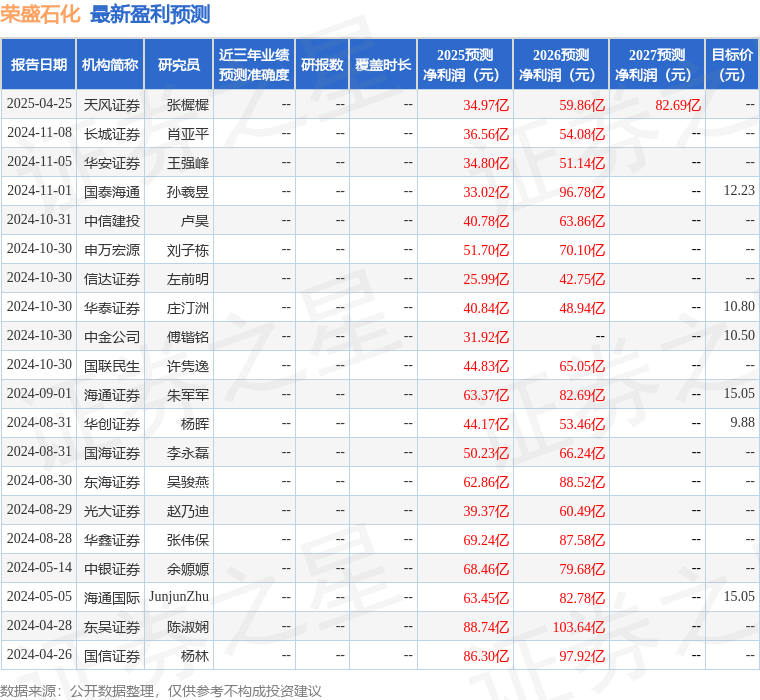Select the 研报数 column header
The width and height of the screenshot is (760, 700).
point(322,64)
